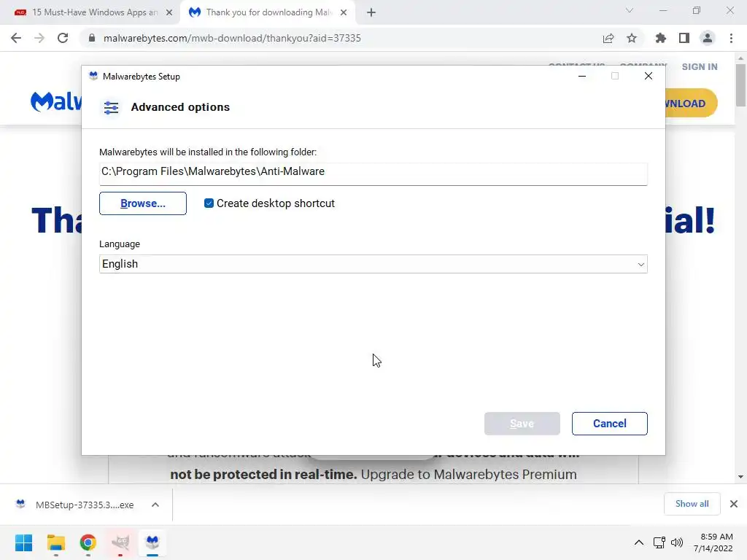Click the volume speaker icon
The image size is (747, 560).
pos(676,542)
